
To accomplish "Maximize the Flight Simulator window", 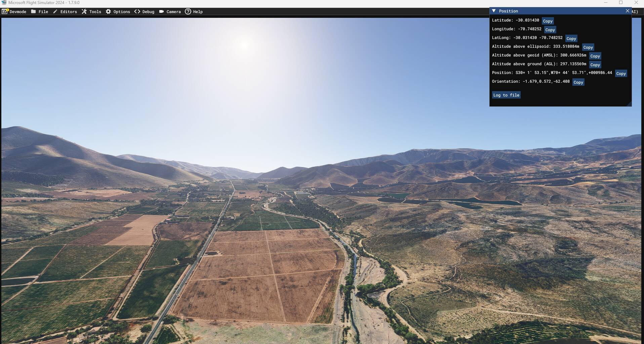I will coord(621,3).
